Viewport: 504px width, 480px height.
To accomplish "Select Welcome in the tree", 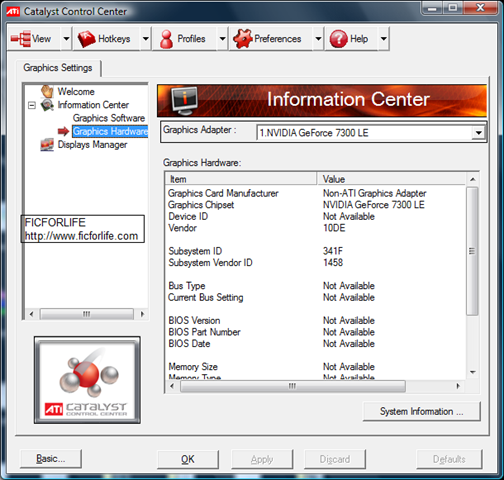I will (x=76, y=91).
